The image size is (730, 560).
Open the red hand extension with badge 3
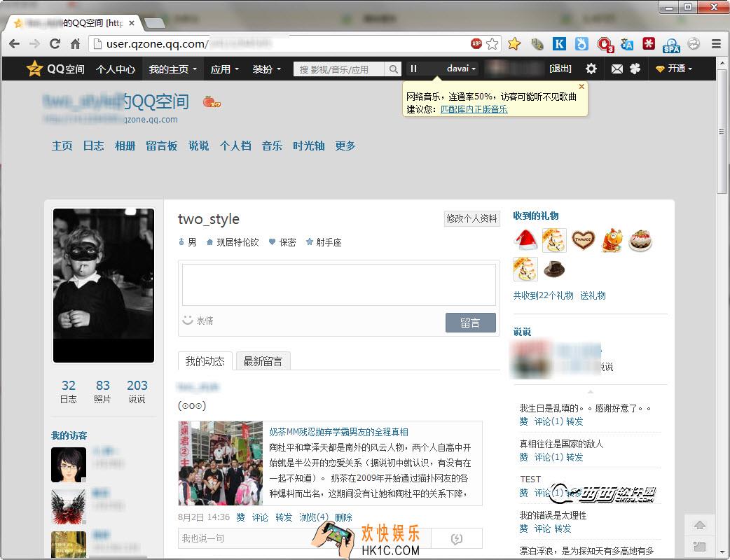605,44
